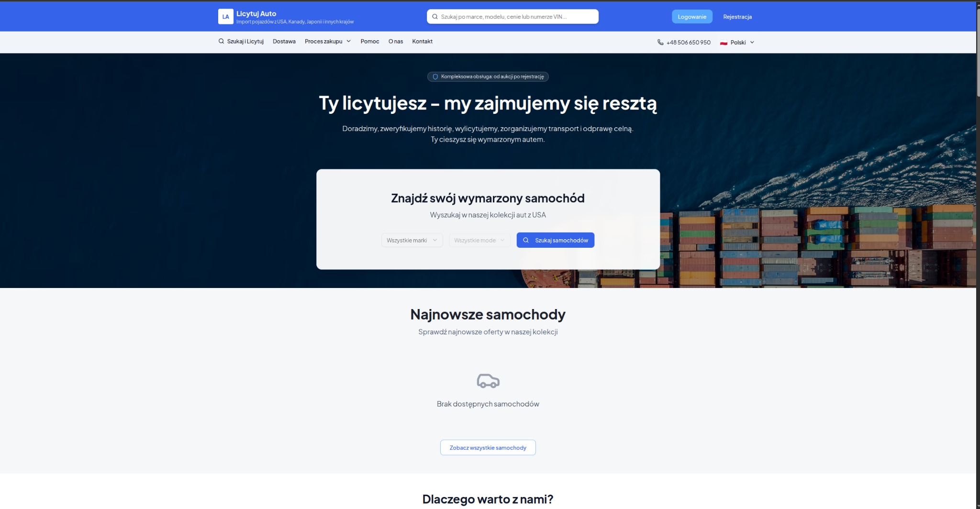Click the phone icon beside the phone number
Screen dimensions: 980x509
point(660,42)
